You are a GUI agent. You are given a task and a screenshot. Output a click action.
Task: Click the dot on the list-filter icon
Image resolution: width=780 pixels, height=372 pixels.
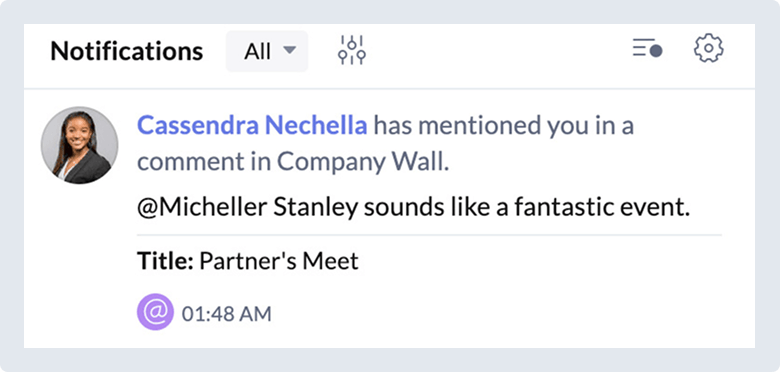point(656,51)
